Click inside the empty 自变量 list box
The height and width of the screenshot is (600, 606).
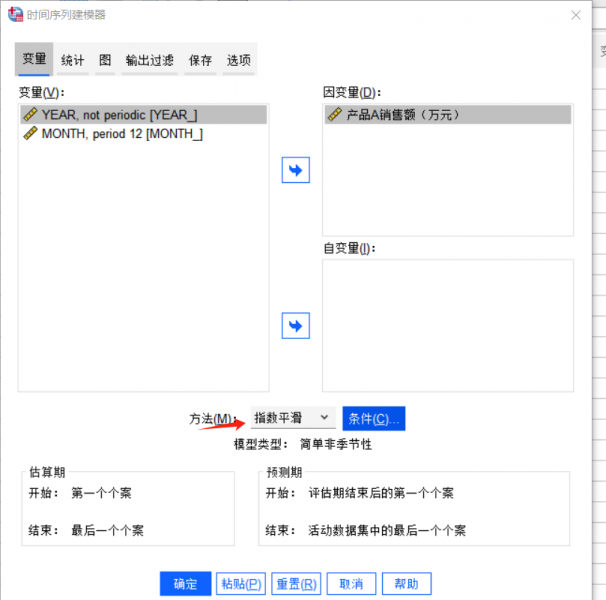pos(448,326)
